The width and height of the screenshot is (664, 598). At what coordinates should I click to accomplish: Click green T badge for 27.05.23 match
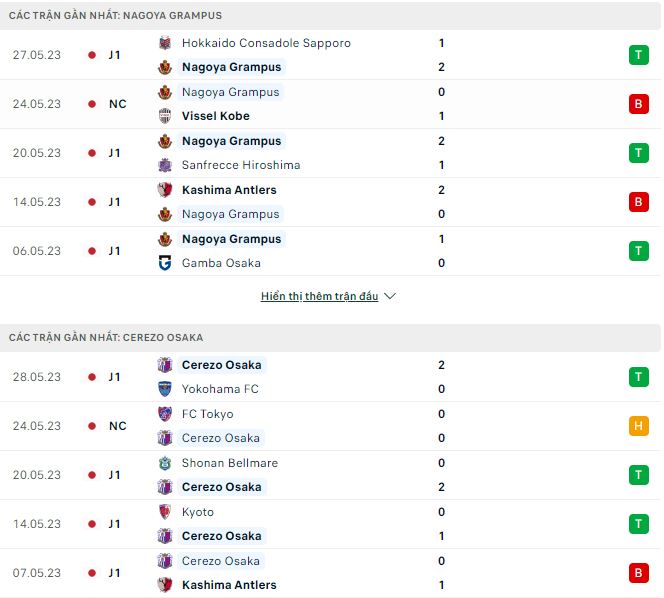638,55
